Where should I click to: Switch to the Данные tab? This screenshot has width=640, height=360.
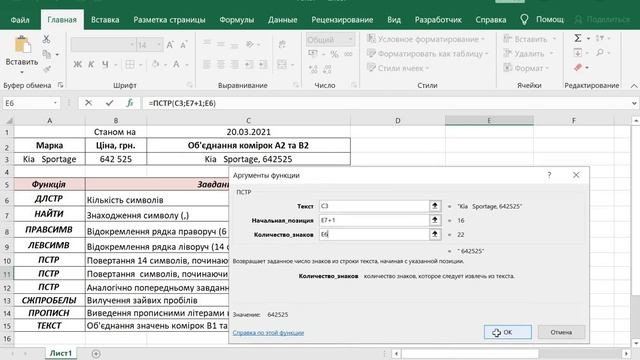(282, 20)
